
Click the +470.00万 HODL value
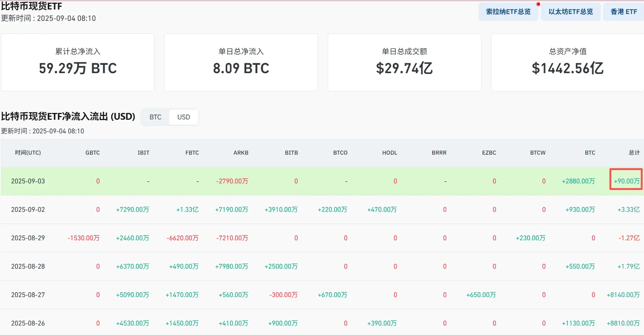(x=382, y=210)
